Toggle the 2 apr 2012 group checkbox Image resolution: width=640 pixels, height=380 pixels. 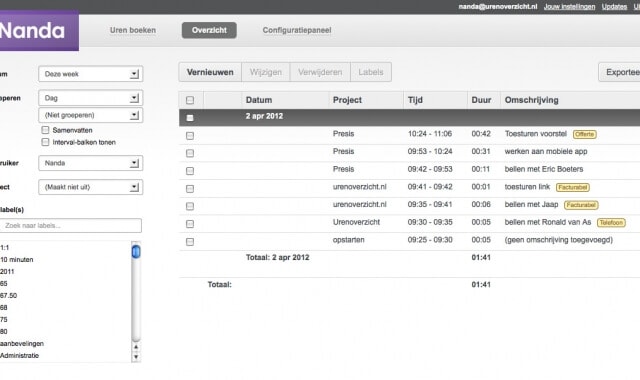190,118
